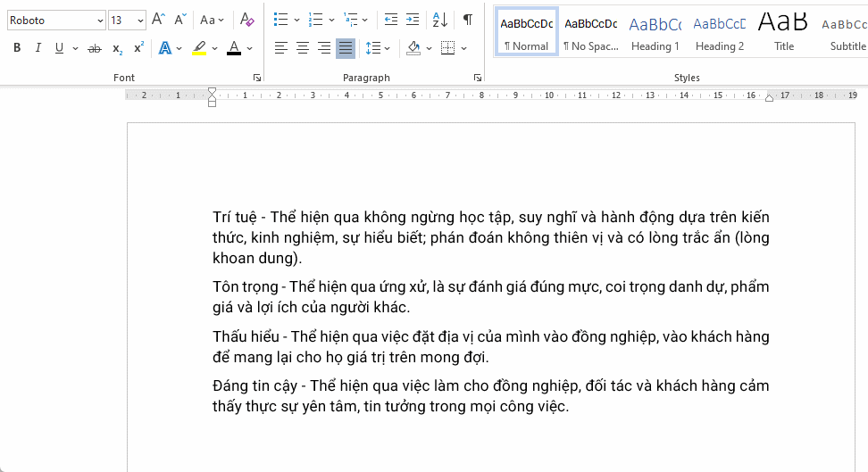The width and height of the screenshot is (868, 472).
Task: Toggle justify alignment
Action: (x=346, y=48)
